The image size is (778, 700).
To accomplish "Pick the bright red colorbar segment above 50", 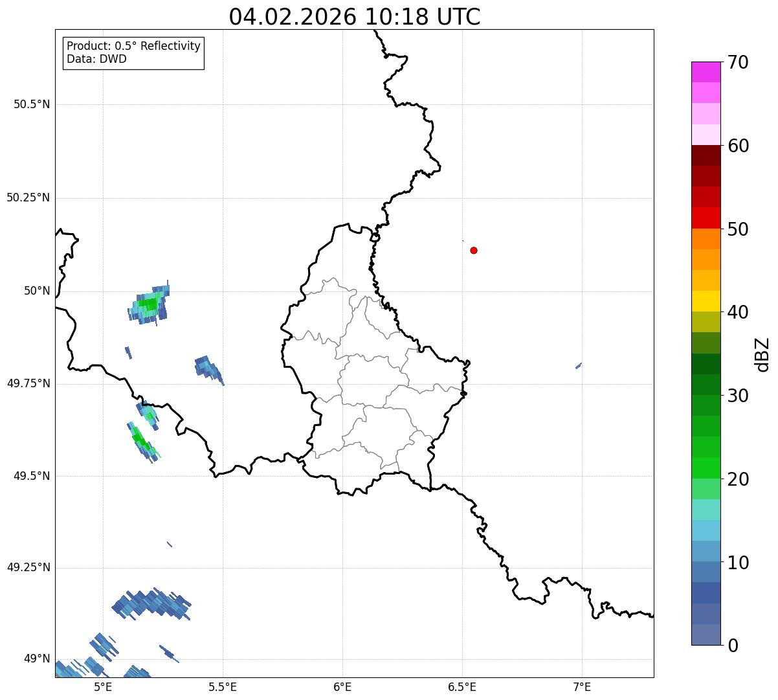I will [706, 218].
